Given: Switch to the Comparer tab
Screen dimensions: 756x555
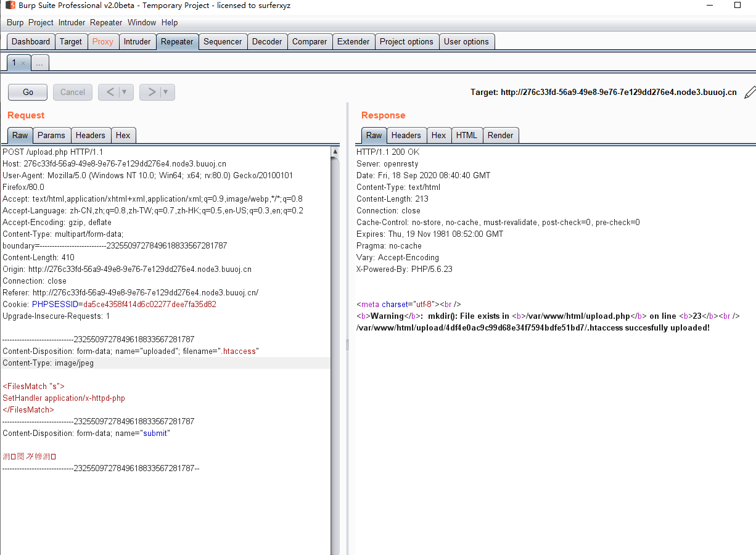Looking at the screenshot, I should tap(310, 42).
